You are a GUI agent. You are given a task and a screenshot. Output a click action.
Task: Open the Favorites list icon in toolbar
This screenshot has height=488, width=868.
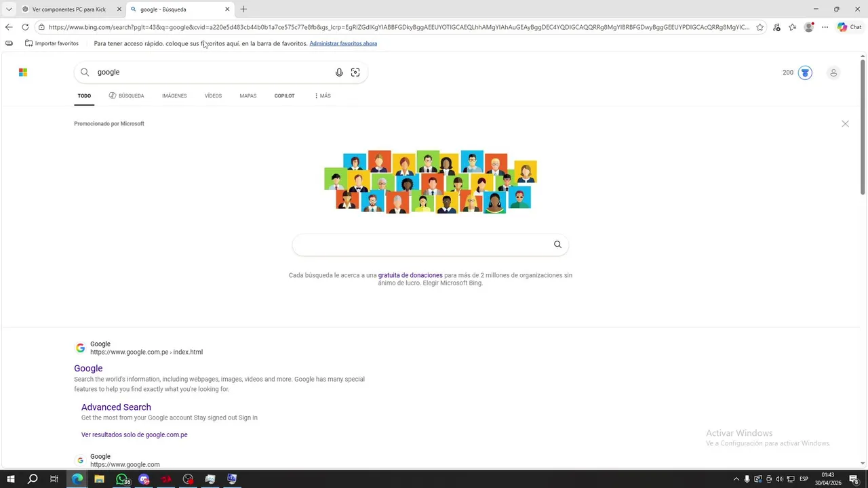point(792,27)
